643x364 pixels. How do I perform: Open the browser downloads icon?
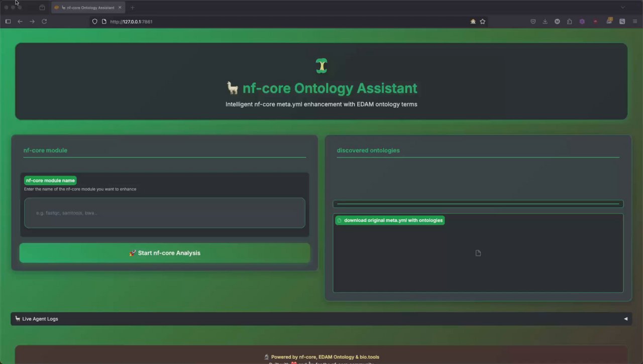[x=545, y=22]
